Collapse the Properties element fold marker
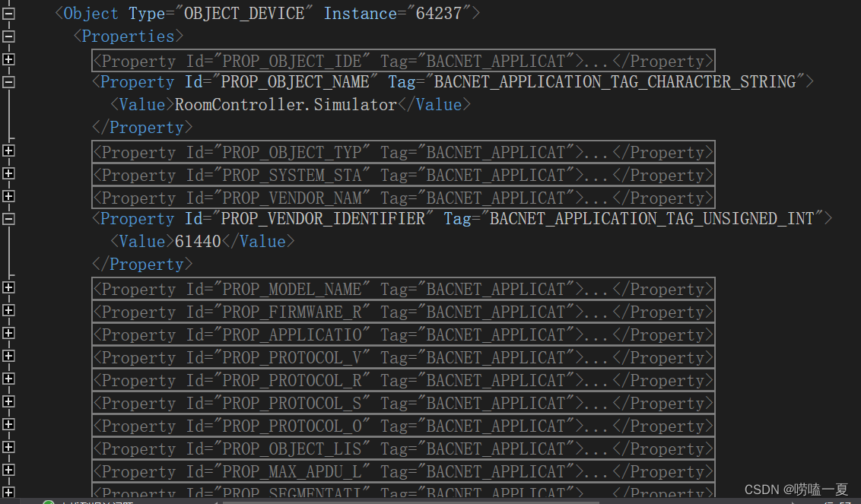Screen dimensions: 861x504 tap(8, 36)
